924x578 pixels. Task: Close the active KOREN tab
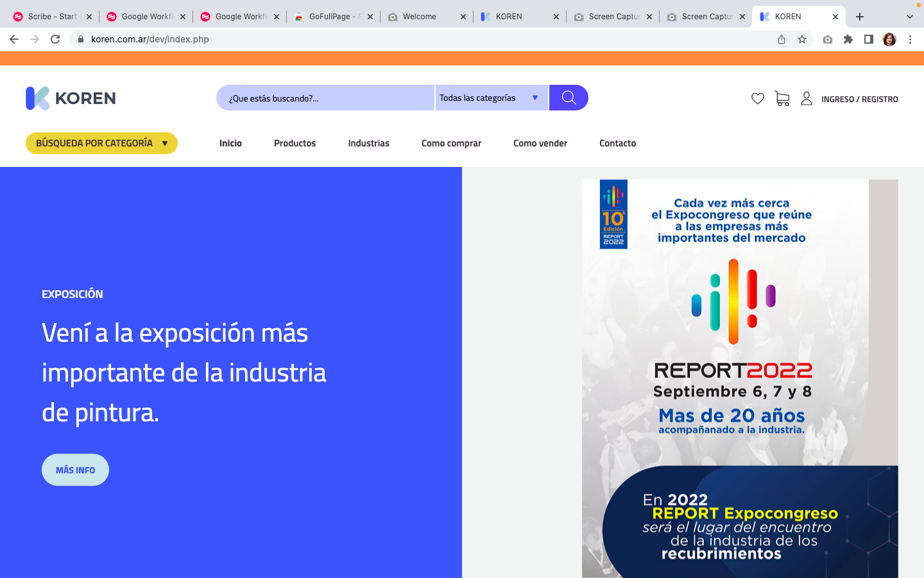(835, 17)
